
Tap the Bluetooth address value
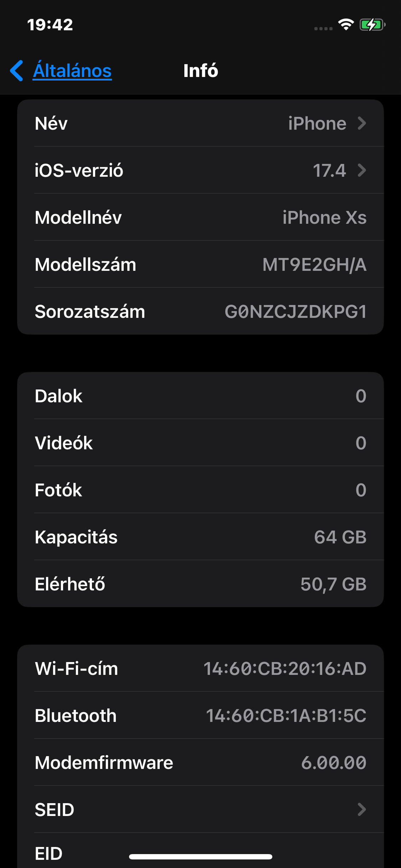286,715
